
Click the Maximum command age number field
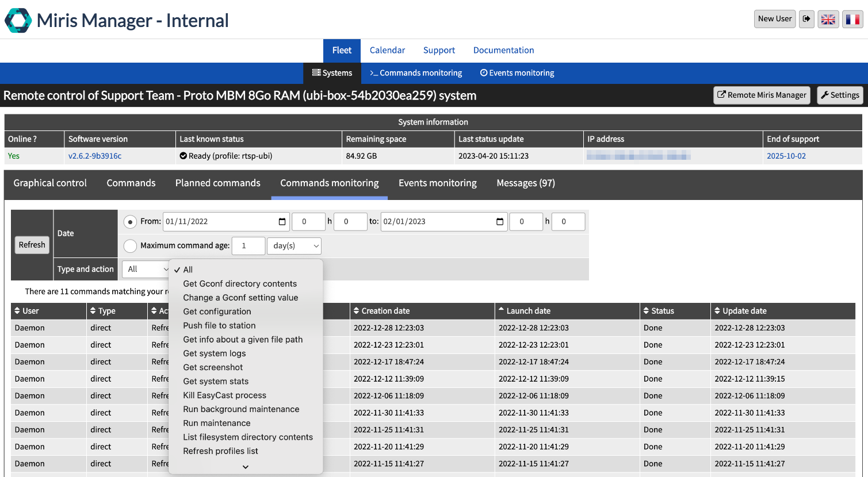pyautogui.click(x=248, y=246)
